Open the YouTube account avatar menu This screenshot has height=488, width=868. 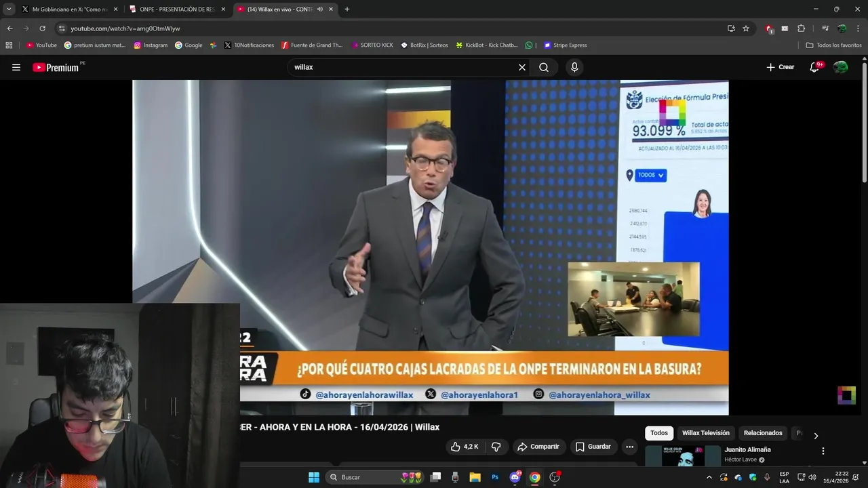[841, 67]
